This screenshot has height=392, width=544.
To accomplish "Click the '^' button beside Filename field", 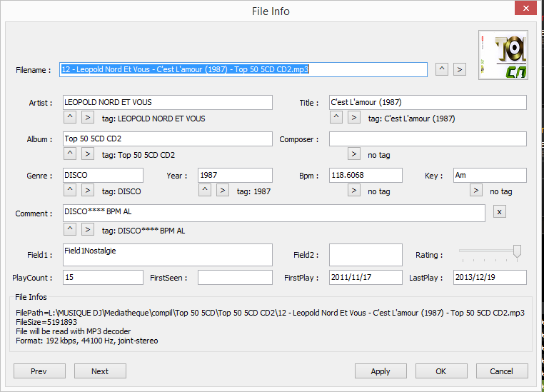I will click(x=442, y=69).
